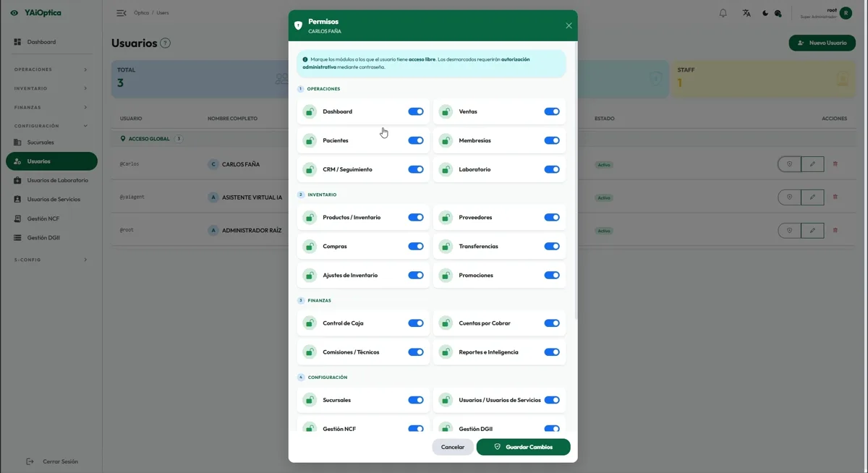Edit the Asistente Virtual IA user
This screenshot has height=473, width=868.
point(812,197)
